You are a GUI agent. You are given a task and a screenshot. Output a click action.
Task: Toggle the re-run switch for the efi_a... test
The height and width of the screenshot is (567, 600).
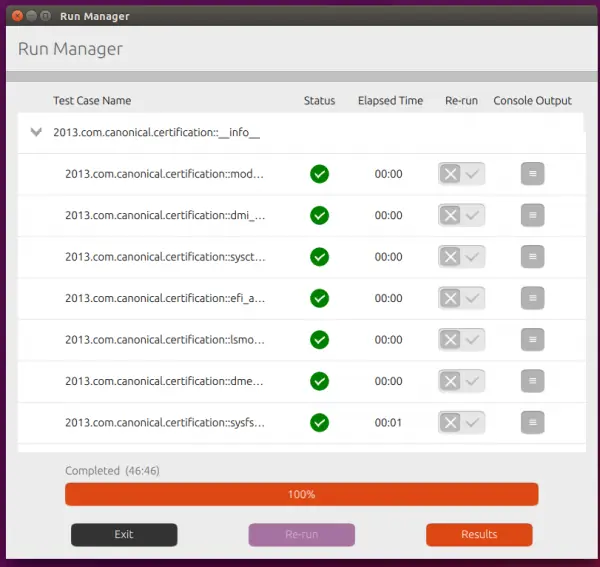461,298
